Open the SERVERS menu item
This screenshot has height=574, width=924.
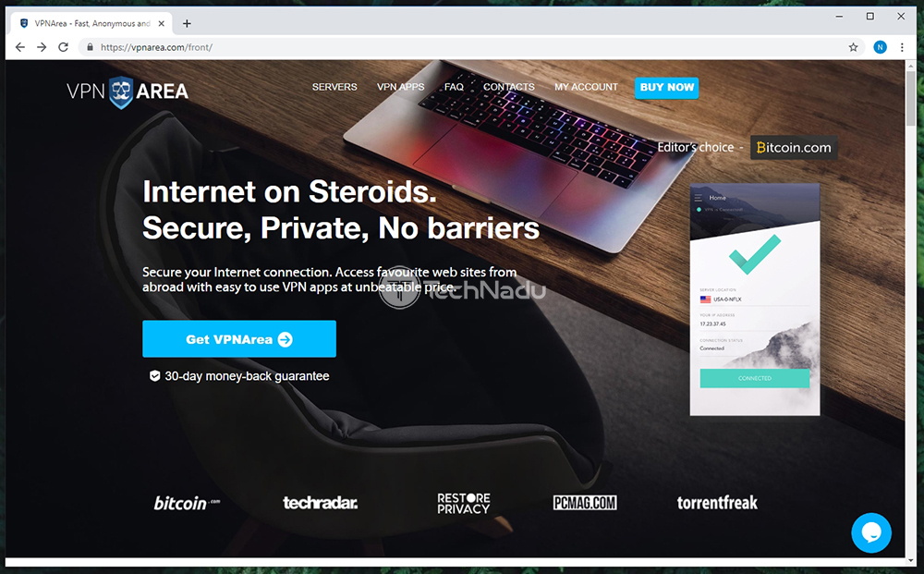click(334, 87)
